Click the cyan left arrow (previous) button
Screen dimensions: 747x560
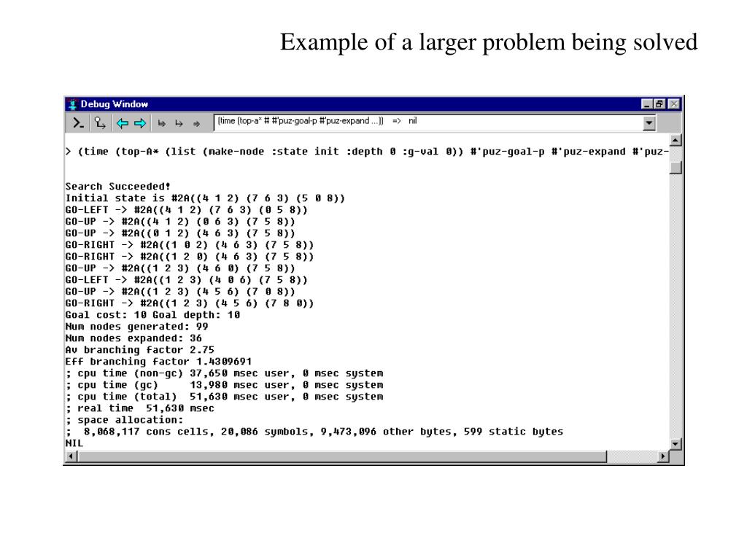pyautogui.click(x=123, y=124)
